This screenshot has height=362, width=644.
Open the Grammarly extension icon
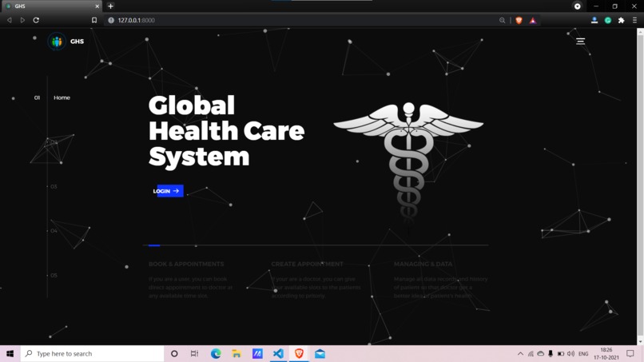pos(608,20)
